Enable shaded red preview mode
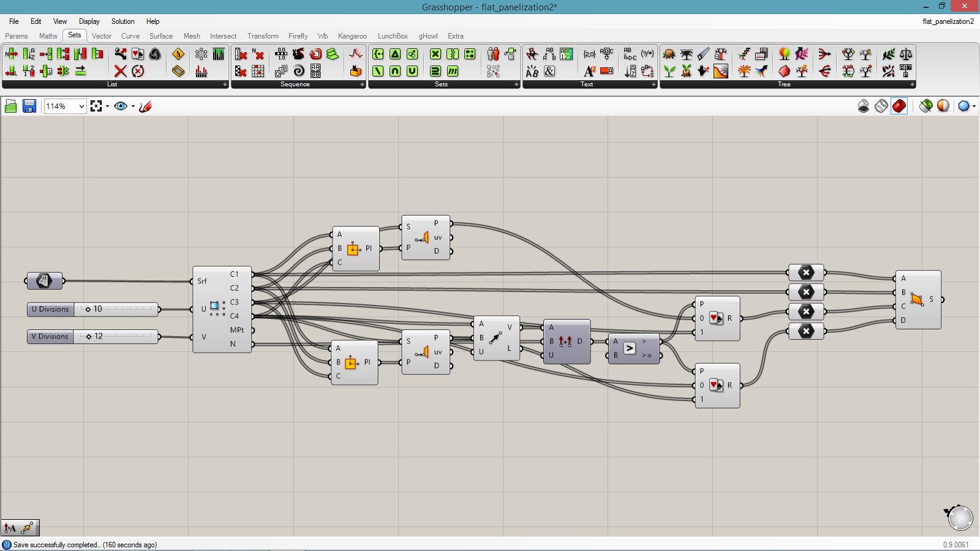The width and height of the screenshot is (980, 551). [x=899, y=107]
